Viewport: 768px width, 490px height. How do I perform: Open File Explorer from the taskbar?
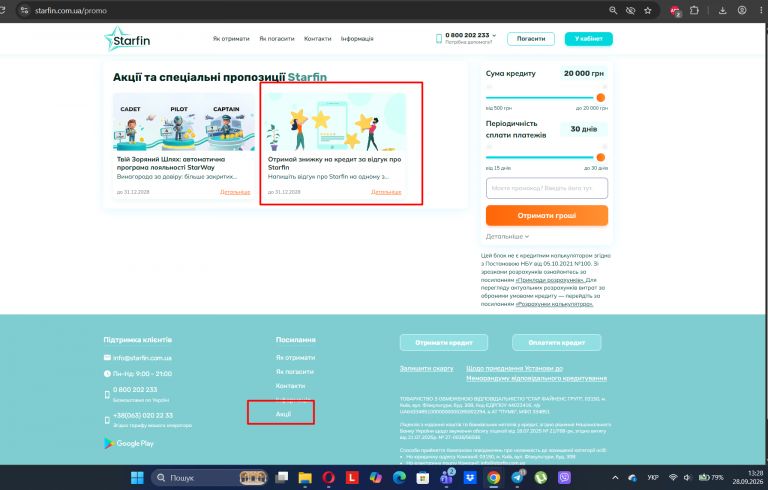[305, 477]
